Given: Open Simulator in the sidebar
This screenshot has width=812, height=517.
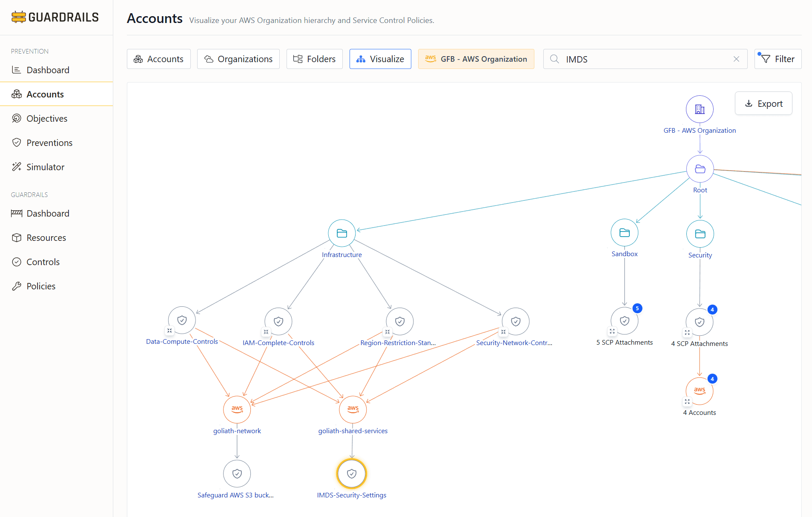Looking at the screenshot, I should point(45,167).
